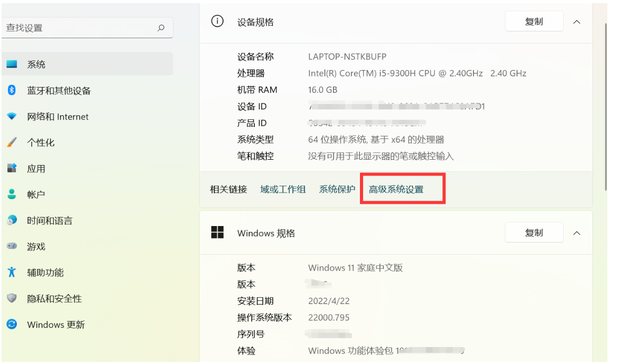Click the 操作系统版本 label

point(264,317)
